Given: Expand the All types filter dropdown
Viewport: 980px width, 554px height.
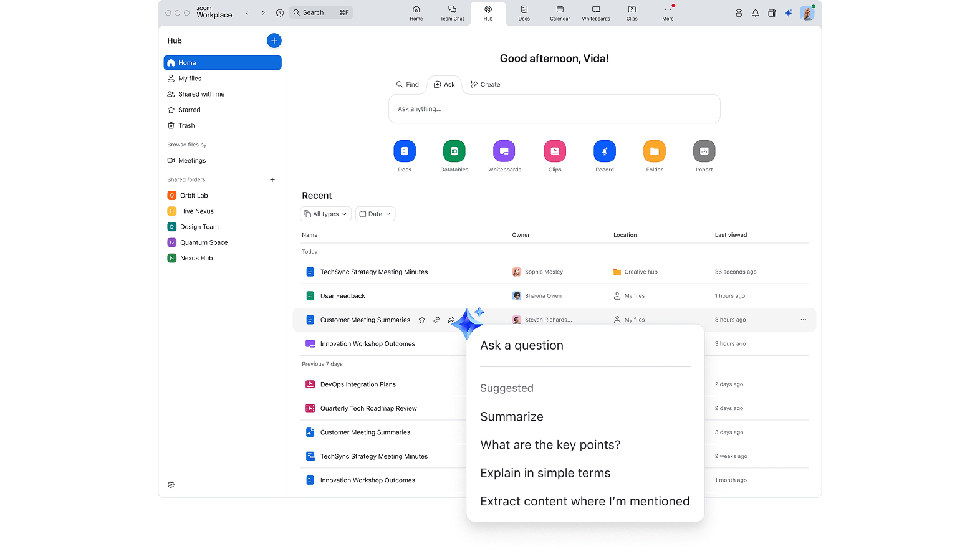Looking at the screenshot, I should point(325,214).
